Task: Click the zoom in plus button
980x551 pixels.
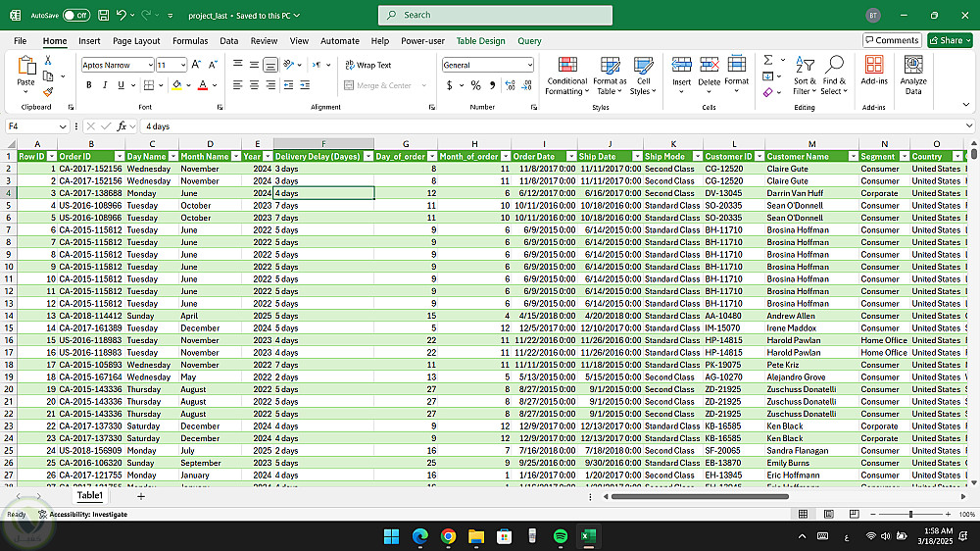Action: 948,514
